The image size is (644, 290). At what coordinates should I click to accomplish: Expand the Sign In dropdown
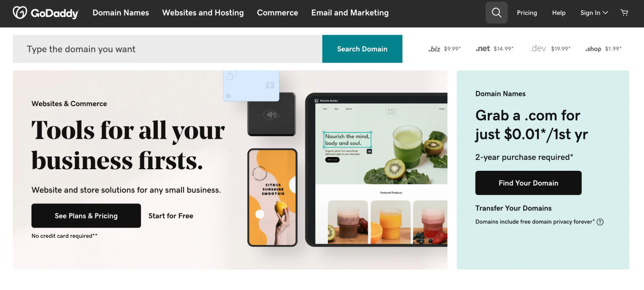point(594,13)
